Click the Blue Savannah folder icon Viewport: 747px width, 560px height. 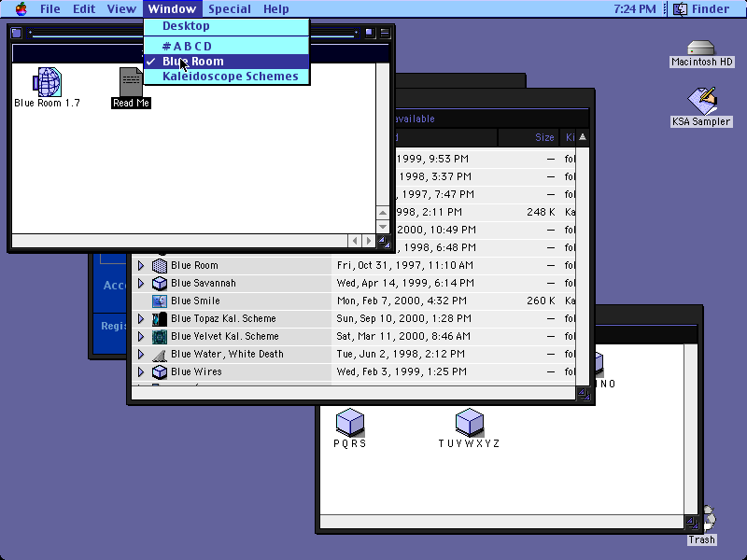click(x=160, y=284)
